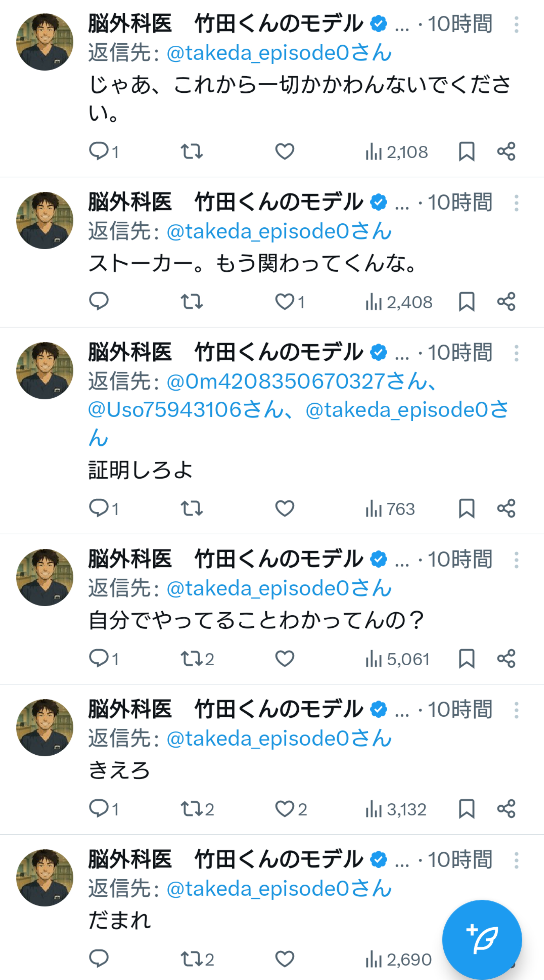
Task: Expand options menu for 'きえろ' tweet
Action: tap(516, 710)
